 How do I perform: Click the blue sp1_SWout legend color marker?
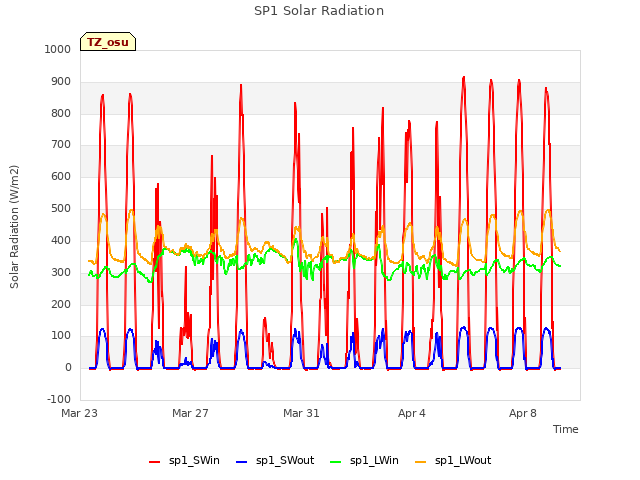pos(242,462)
